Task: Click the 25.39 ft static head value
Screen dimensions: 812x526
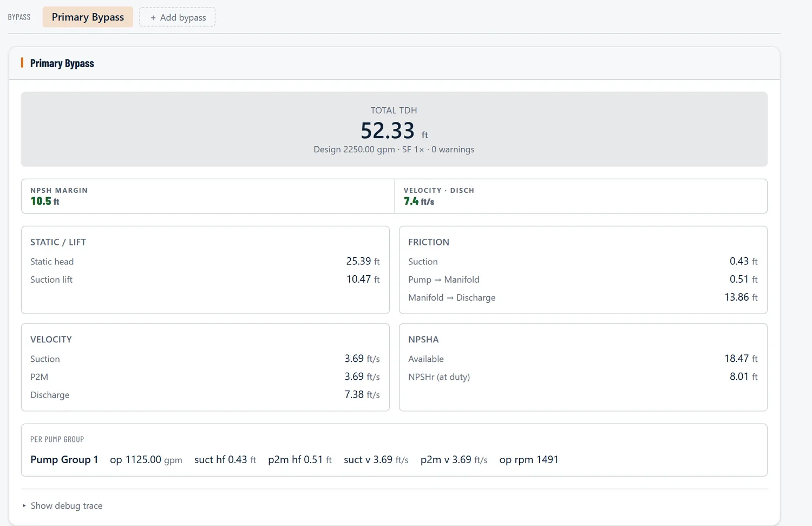Action: pos(363,261)
